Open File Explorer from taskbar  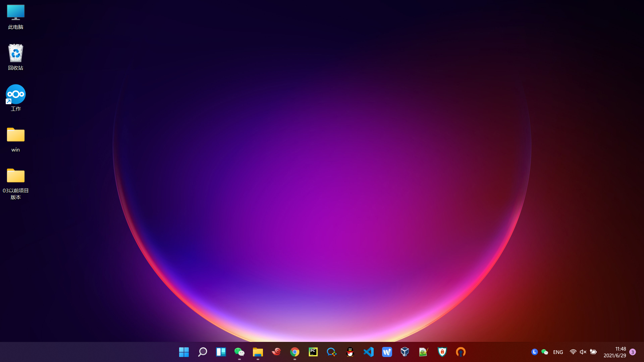[258, 352]
